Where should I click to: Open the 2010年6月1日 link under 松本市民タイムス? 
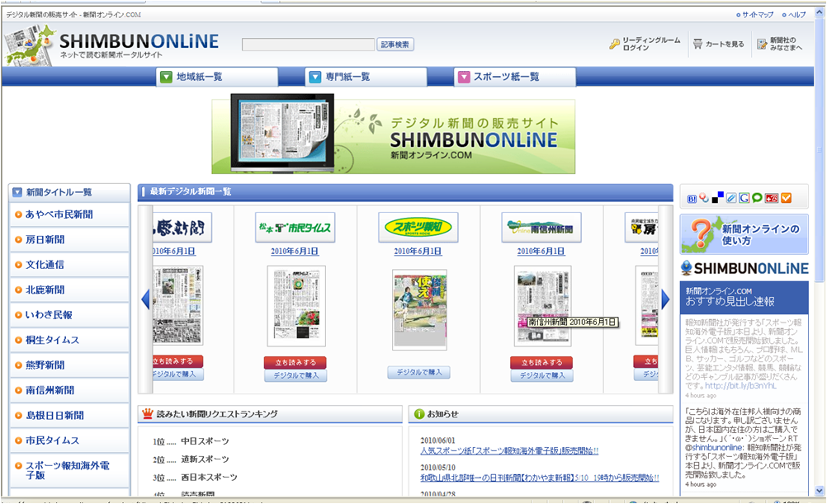(x=295, y=252)
